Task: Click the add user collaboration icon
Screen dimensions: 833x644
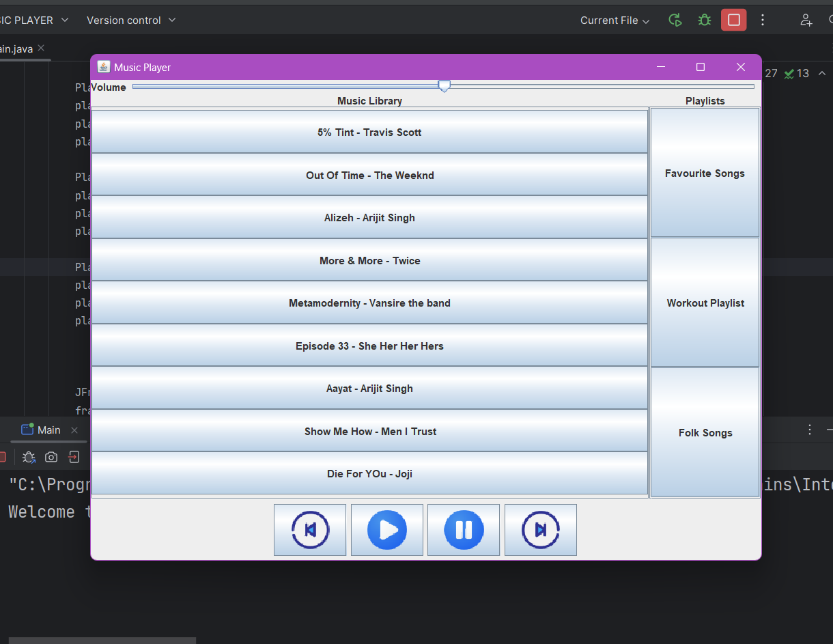Action: (806, 20)
